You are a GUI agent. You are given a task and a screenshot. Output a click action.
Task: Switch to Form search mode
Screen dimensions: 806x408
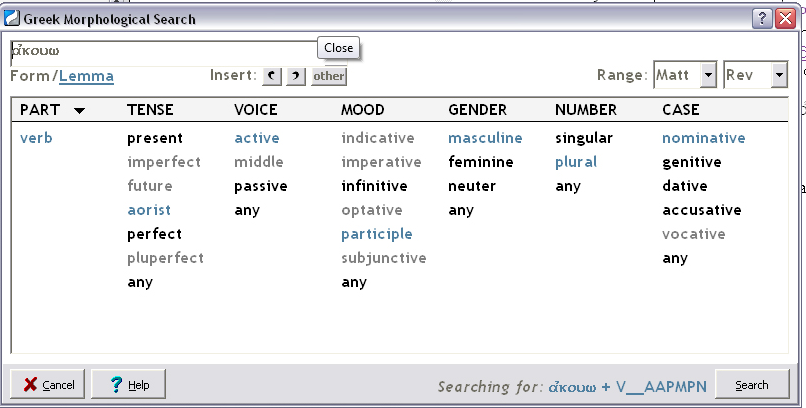click(x=30, y=76)
